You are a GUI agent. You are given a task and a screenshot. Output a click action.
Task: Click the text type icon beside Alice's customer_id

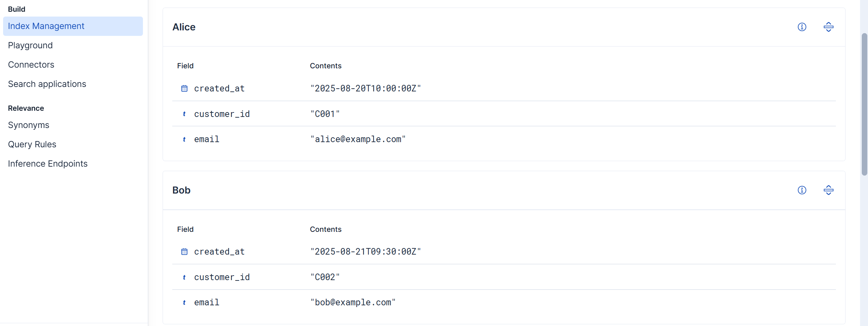[x=184, y=114]
